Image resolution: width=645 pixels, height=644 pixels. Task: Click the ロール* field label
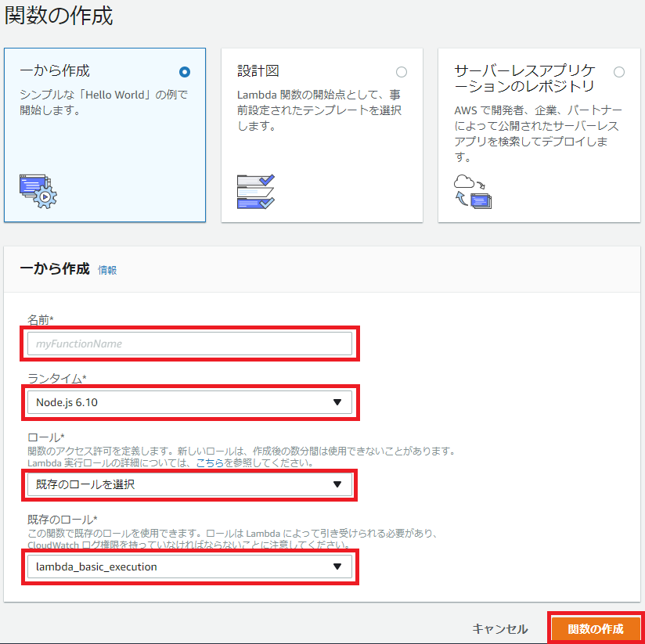(46, 437)
